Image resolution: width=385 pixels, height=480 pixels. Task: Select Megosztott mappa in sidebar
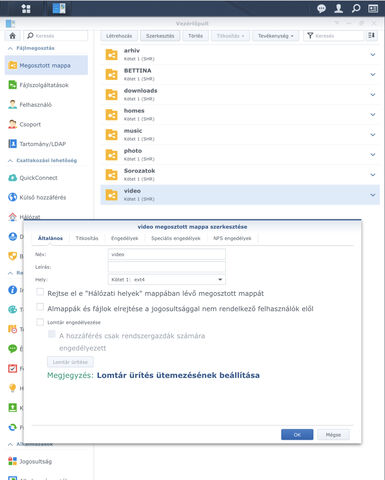pyautogui.click(x=46, y=65)
